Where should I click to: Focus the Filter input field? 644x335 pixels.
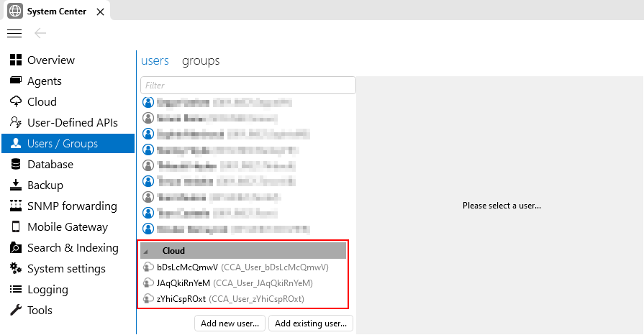[x=248, y=86]
